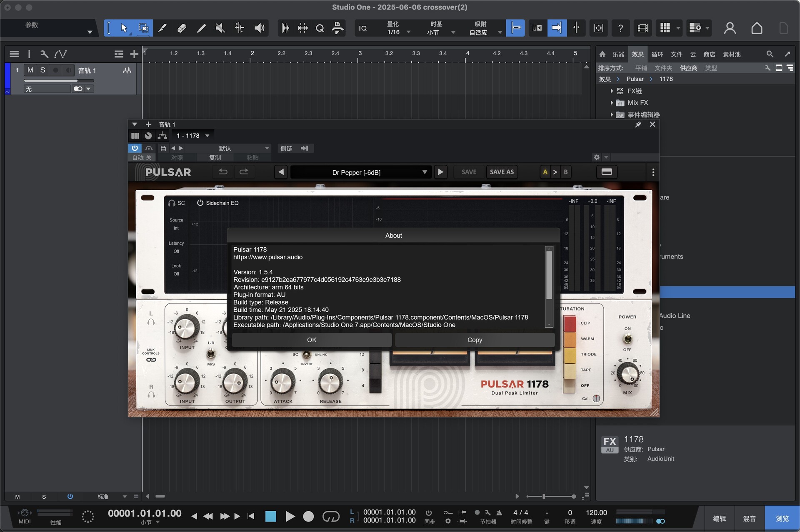Image resolution: width=800 pixels, height=532 pixels.
Task: Click Record button in transport
Action: [308, 517]
